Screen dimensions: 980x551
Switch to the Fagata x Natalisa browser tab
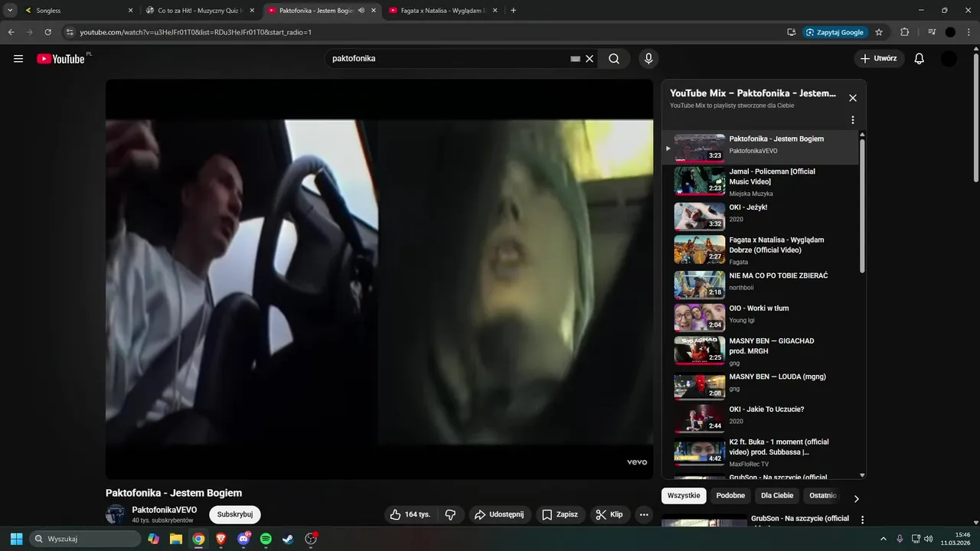click(444, 11)
